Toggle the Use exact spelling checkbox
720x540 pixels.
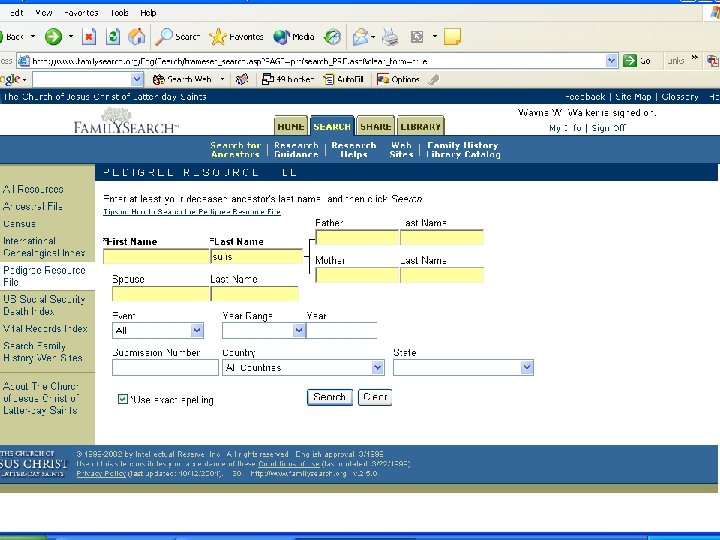(123, 399)
